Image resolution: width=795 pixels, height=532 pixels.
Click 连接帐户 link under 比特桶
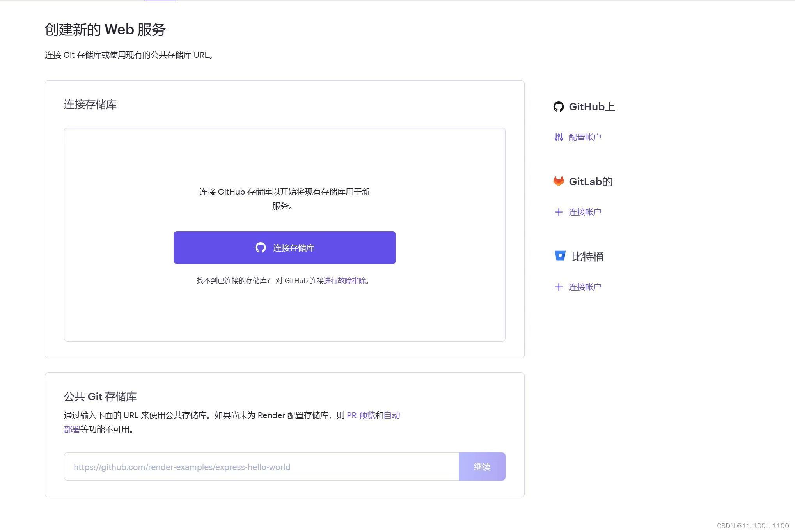pos(584,287)
